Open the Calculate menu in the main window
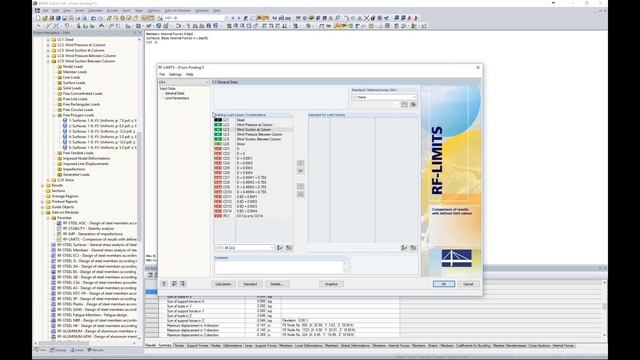640x360 pixels. tap(96, 11)
